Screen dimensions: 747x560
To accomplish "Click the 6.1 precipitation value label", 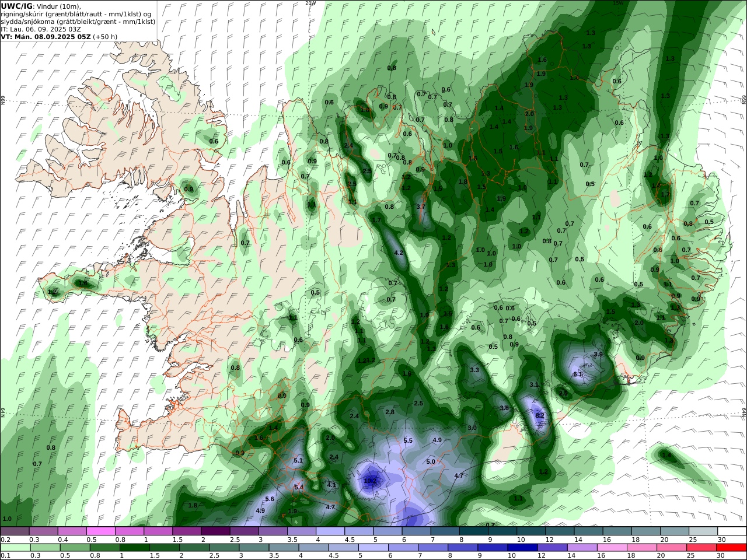I will click(578, 374).
